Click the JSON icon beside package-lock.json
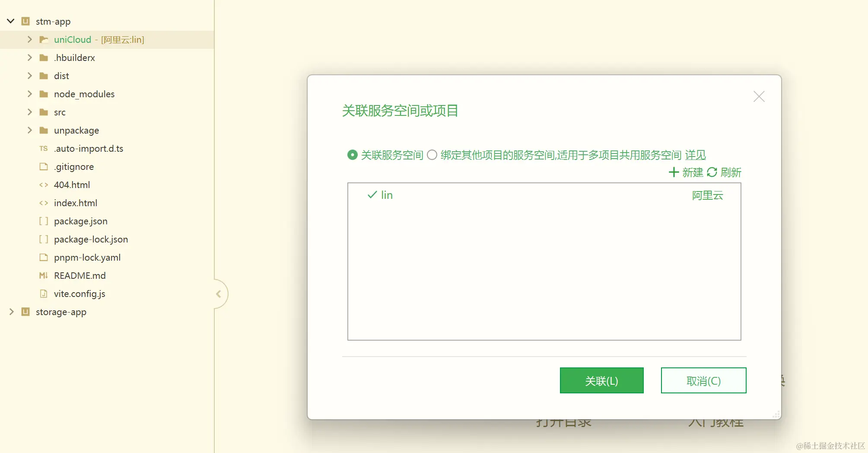This screenshot has width=868, height=453. (x=44, y=239)
